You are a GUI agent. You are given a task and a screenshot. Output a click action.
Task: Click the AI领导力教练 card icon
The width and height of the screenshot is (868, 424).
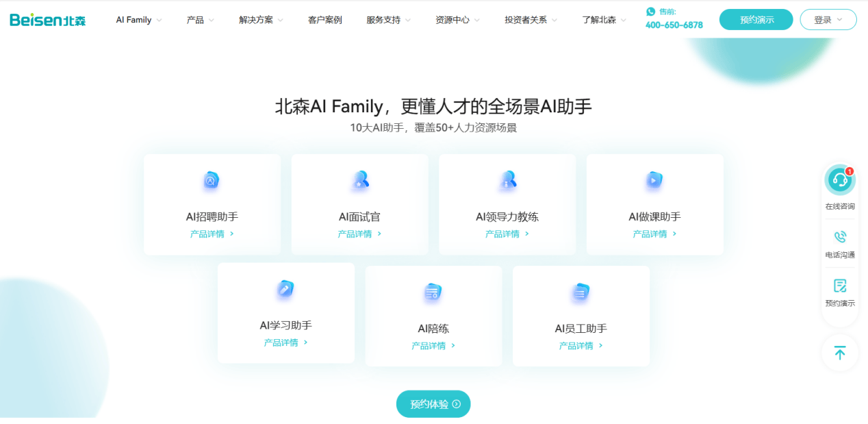507,181
